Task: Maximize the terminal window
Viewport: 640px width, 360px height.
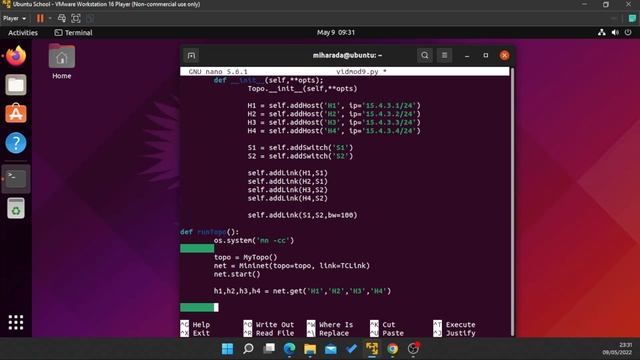Action: coord(486,56)
